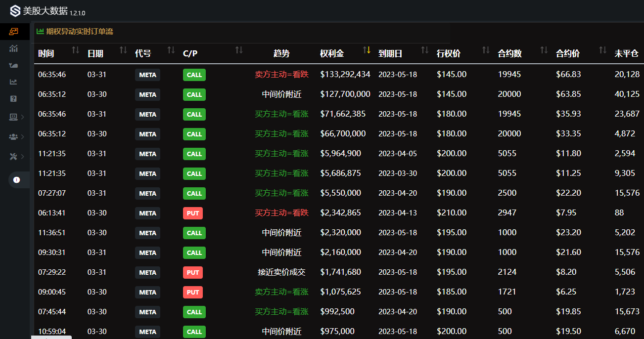Open the orange presentation chart sidebar icon
The image size is (644, 339).
pyautogui.click(x=13, y=32)
